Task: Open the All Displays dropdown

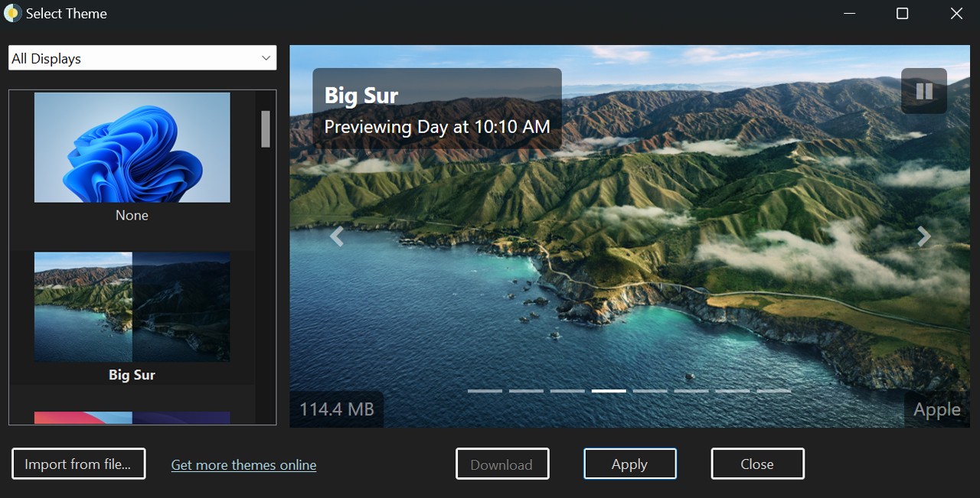Action: [142, 58]
